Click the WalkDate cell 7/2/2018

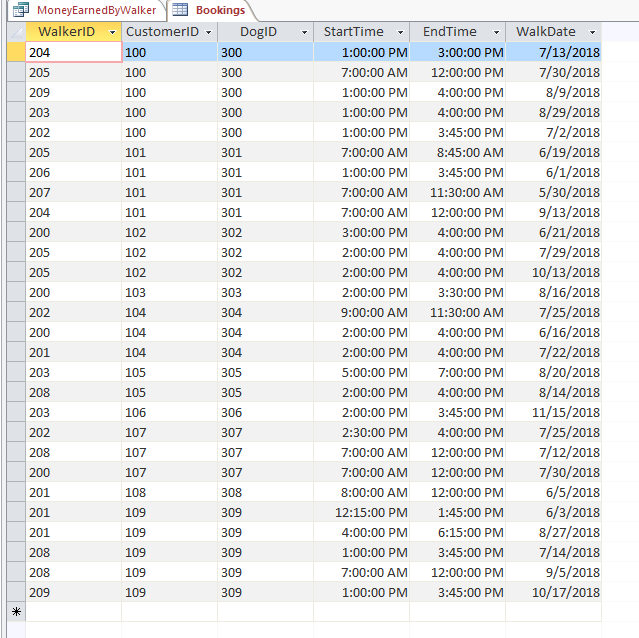(553, 132)
